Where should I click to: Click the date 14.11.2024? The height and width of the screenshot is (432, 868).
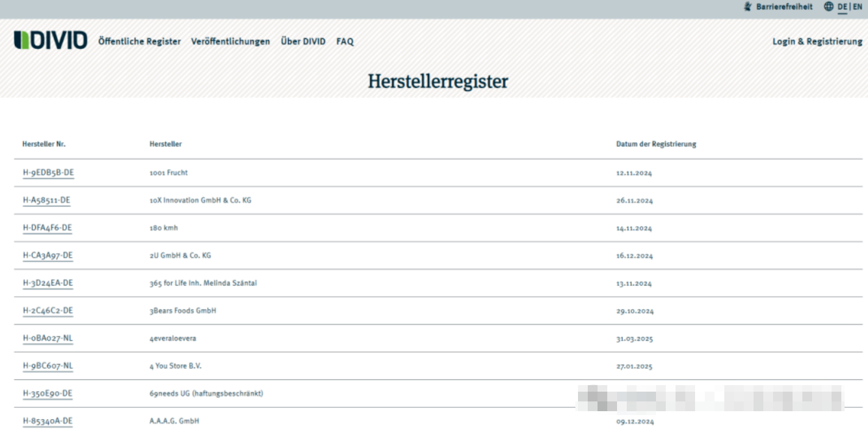[635, 229]
